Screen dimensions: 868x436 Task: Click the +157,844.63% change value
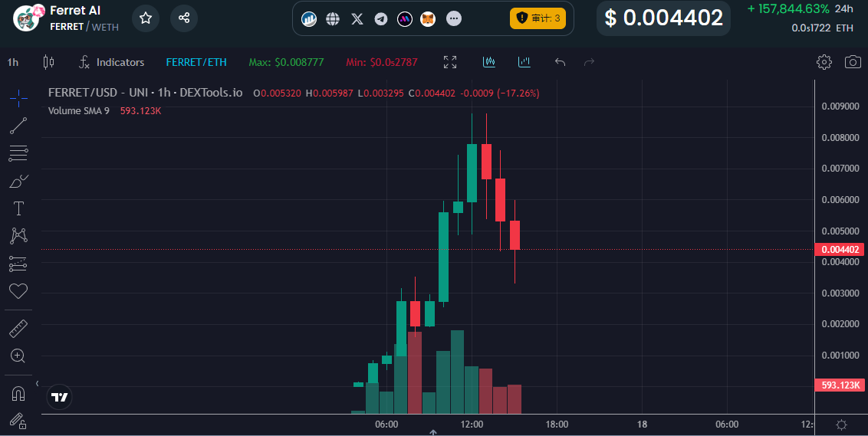(787, 9)
